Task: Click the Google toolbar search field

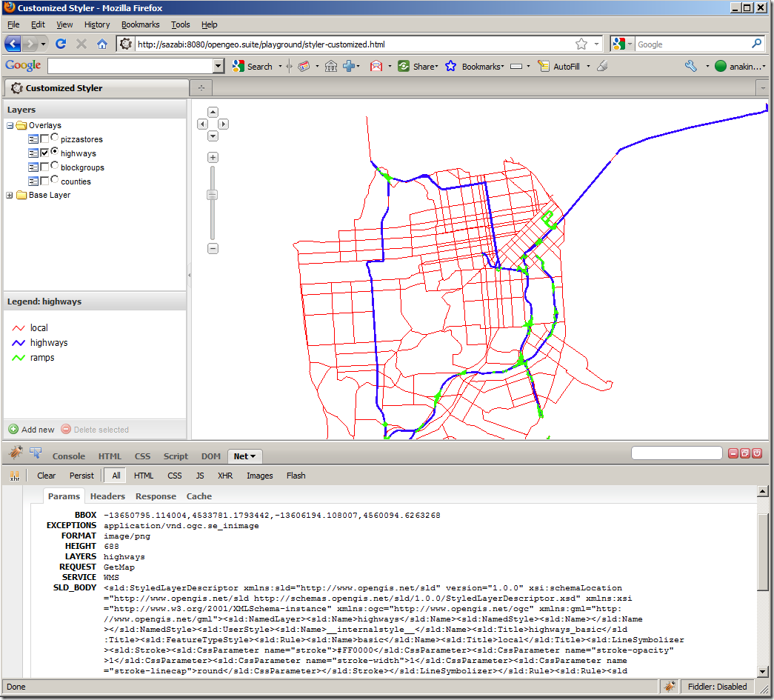Action: coord(130,67)
